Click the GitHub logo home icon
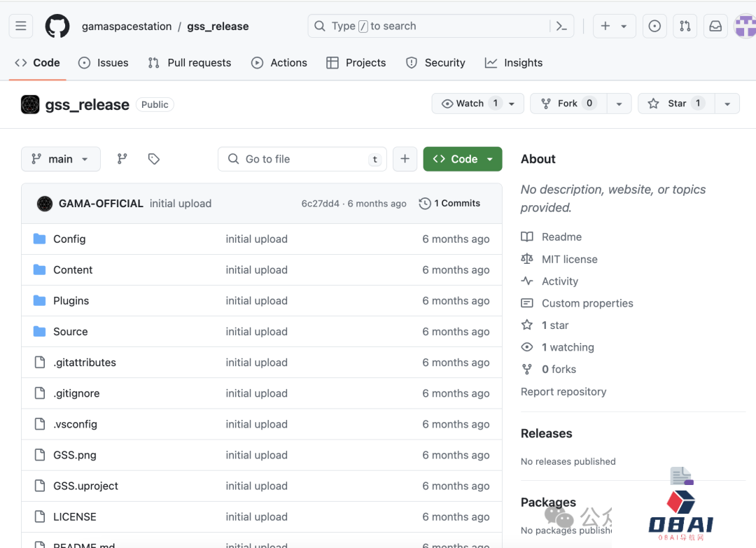 click(57, 26)
